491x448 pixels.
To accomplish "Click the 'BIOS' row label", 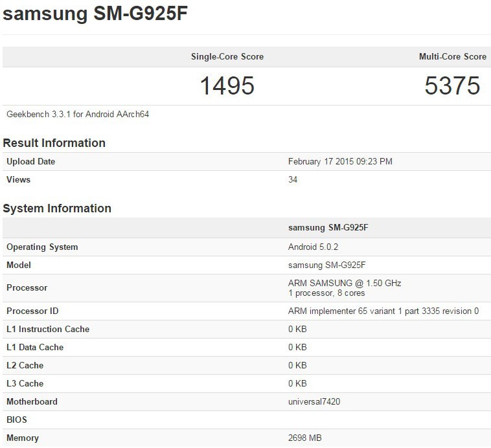I will pos(17,420).
